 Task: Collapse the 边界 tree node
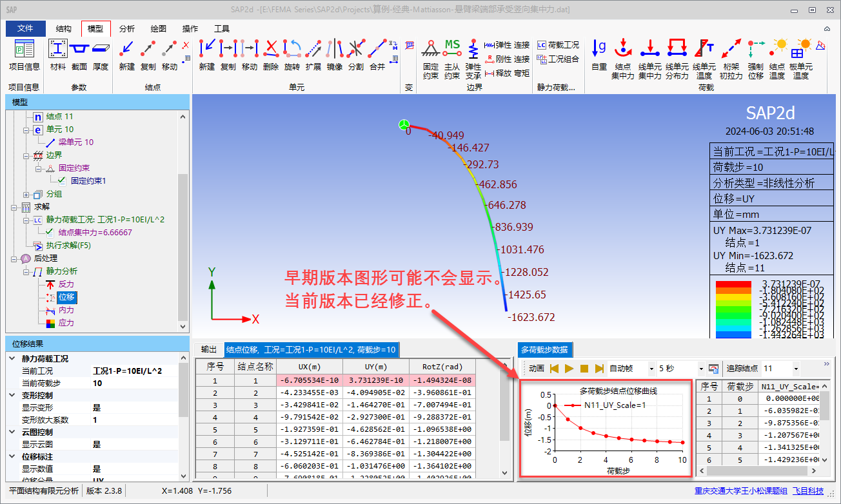[x=26, y=155]
